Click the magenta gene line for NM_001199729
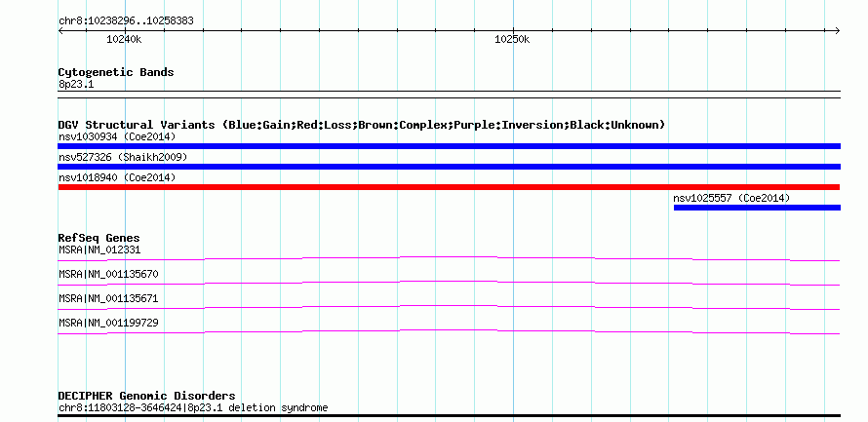This screenshot has height=422, width=868. (x=449, y=331)
